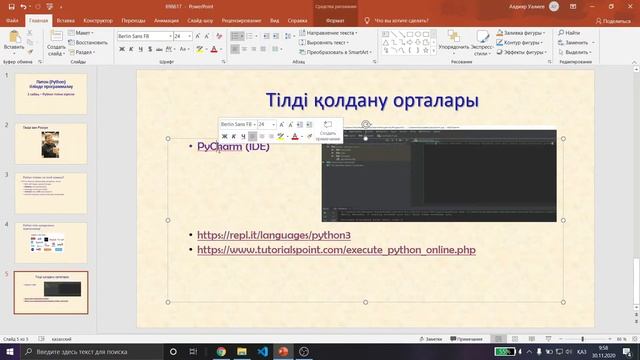Viewport: 640px width, 360px height.
Task: Open Chrome from the taskbar
Action: [x=221, y=351]
